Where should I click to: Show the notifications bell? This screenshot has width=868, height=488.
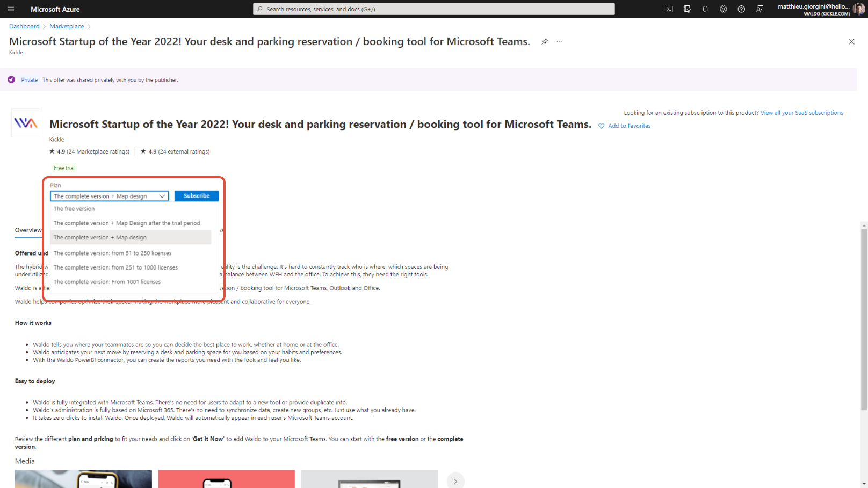click(705, 9)
